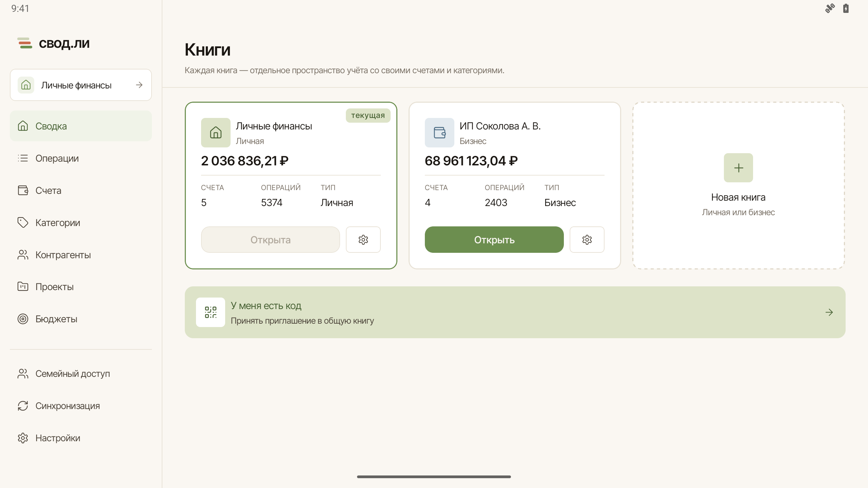
Task: Click the Бизнес type value on the card
Action: click(x=560, y=203)
